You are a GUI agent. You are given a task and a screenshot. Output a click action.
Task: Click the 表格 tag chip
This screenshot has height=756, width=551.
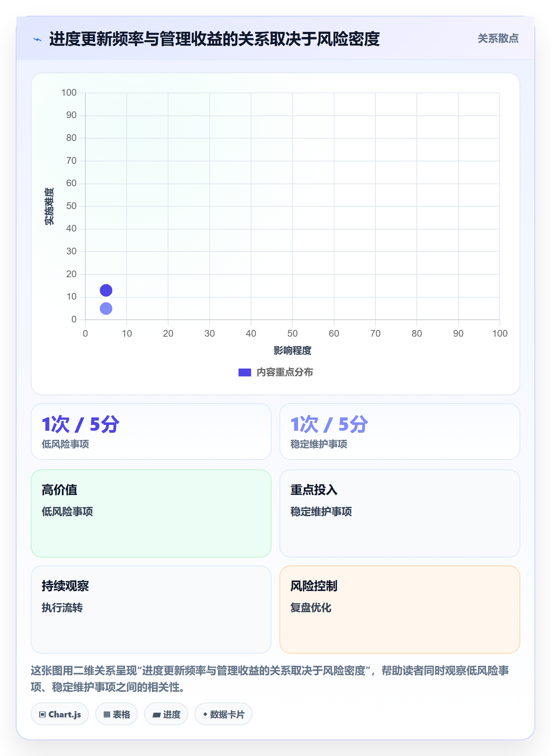pyautogui.click(x=116, y=714)
